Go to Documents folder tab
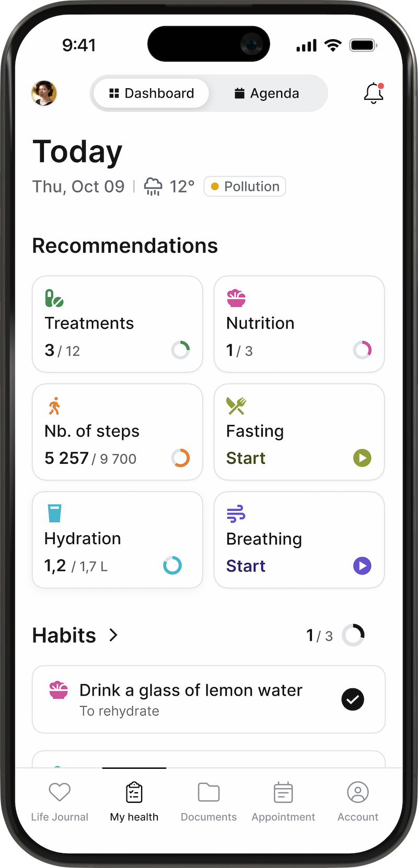Screen dimensions: 418x868 click(208, 792)
